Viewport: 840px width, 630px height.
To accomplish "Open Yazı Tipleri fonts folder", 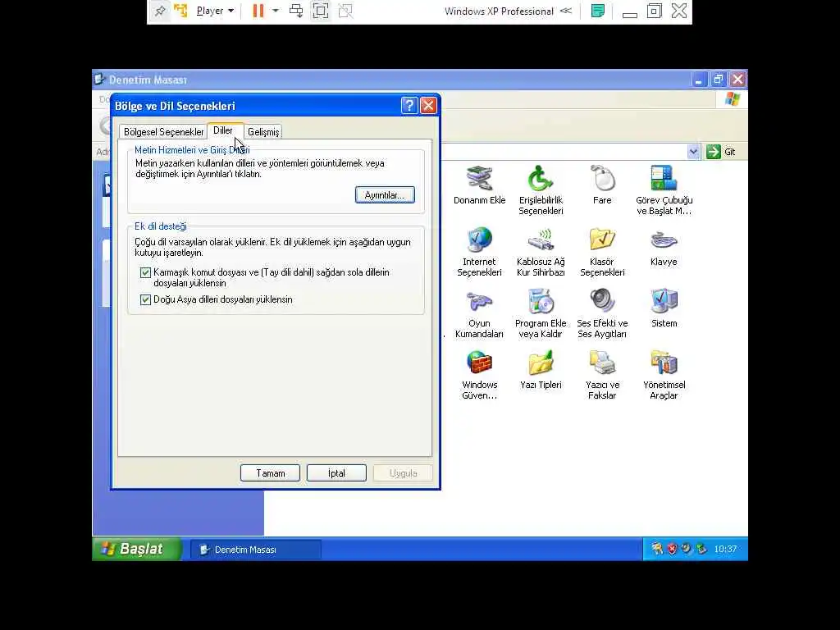I will tap(541, 370).
